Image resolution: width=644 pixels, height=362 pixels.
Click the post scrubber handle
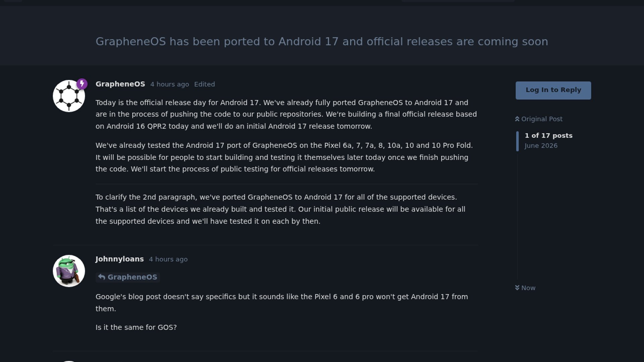(517, 141)
